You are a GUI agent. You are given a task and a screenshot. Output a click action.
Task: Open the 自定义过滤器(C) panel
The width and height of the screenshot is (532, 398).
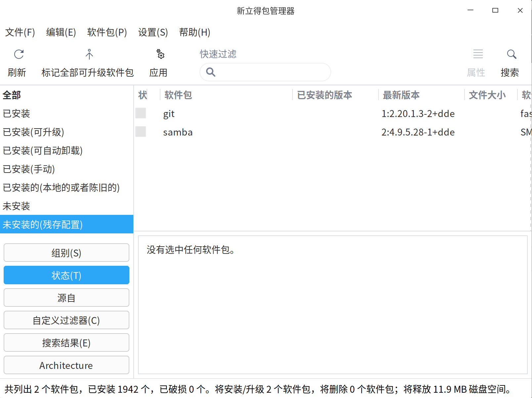coord(66,320)
